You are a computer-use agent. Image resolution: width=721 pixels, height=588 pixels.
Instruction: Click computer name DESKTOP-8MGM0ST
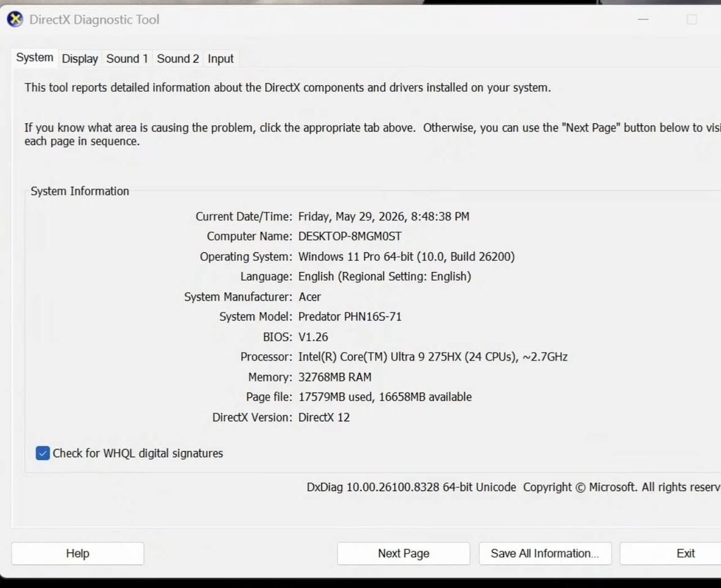pos(350,236)
